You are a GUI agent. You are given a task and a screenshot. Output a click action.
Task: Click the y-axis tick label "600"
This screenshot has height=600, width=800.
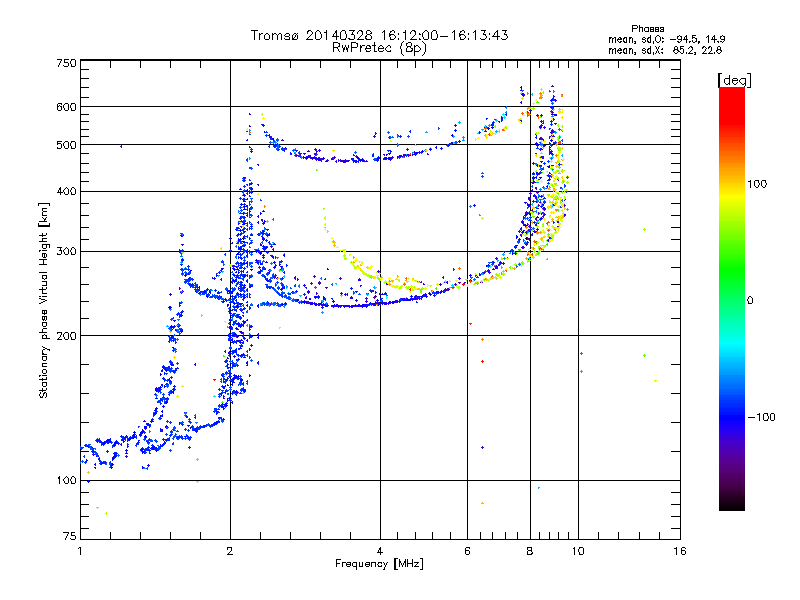66,107
